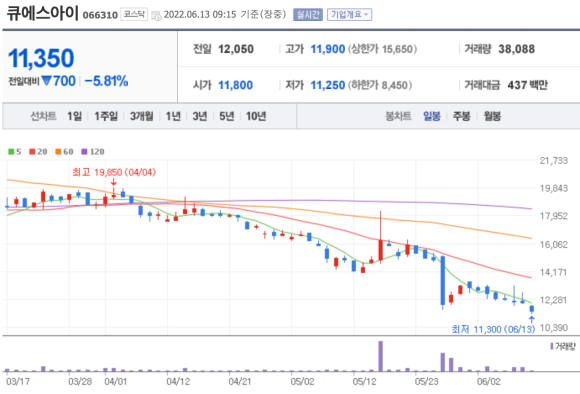This screenshot has height=394, width=580.
Task: Click the lower limit text 하한가 8,450
Action: click(380, 85)
